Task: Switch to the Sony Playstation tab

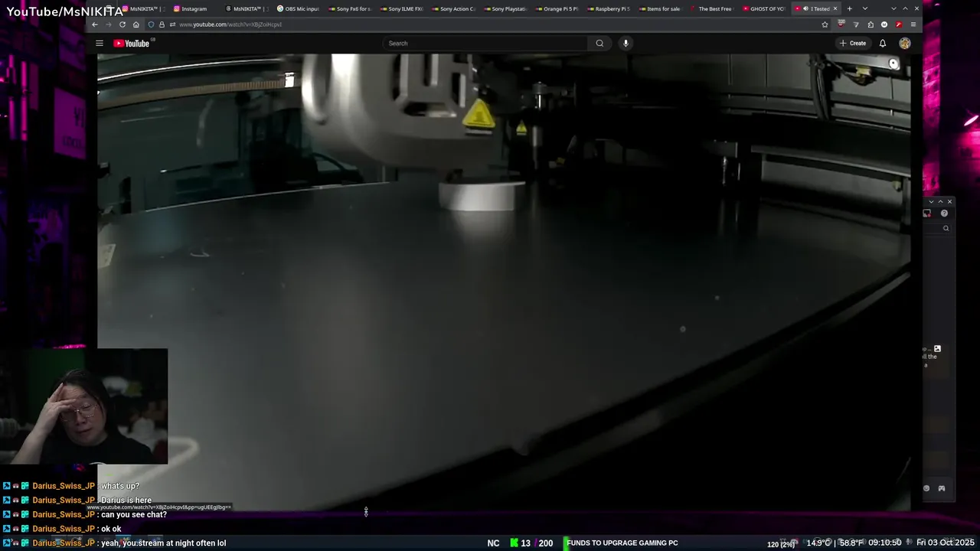Action: click(505, 8)
